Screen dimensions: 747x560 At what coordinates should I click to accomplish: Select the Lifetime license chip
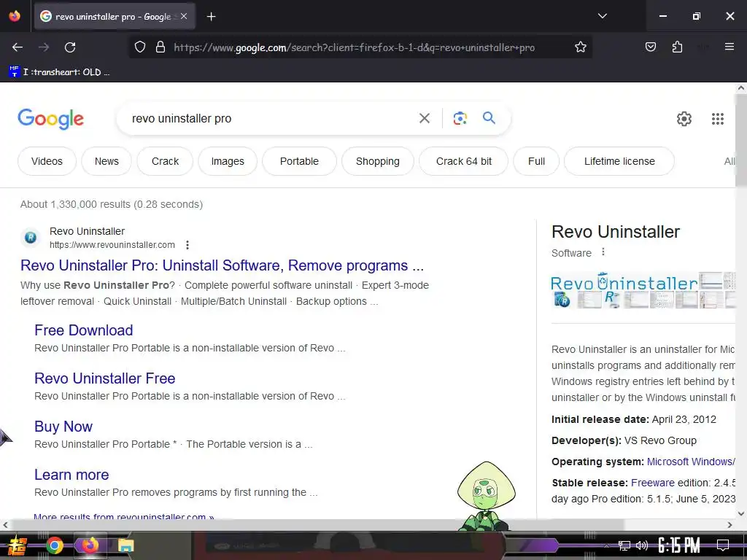[x=619, y=161]
